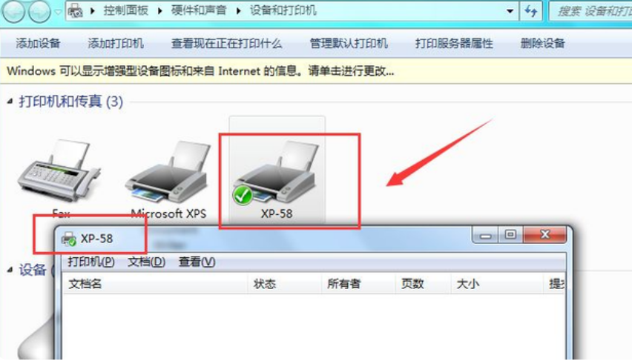Click the search 设备和打印机 input field
This screenshot has height=364, width=632.
click(x=591, y=11)
